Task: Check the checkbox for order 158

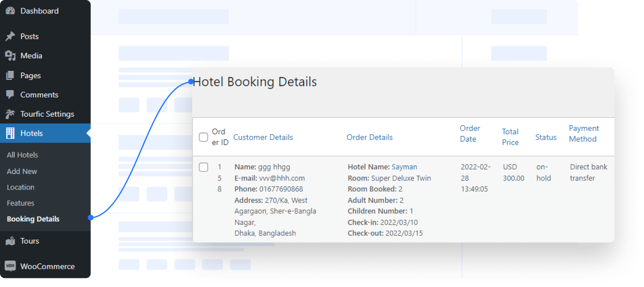Action: point(204,167)
